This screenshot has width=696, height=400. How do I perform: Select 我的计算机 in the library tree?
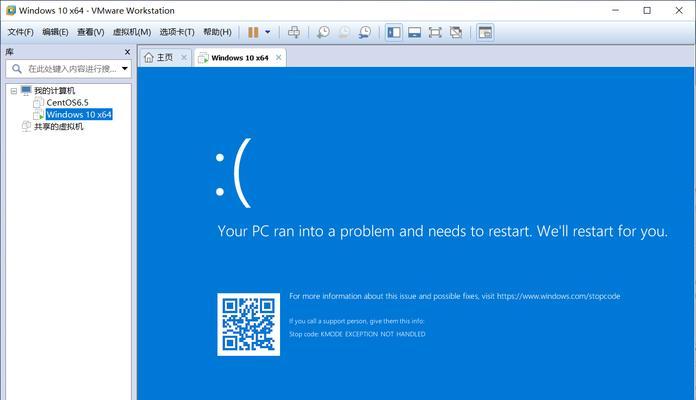click(x=55, y=91)
